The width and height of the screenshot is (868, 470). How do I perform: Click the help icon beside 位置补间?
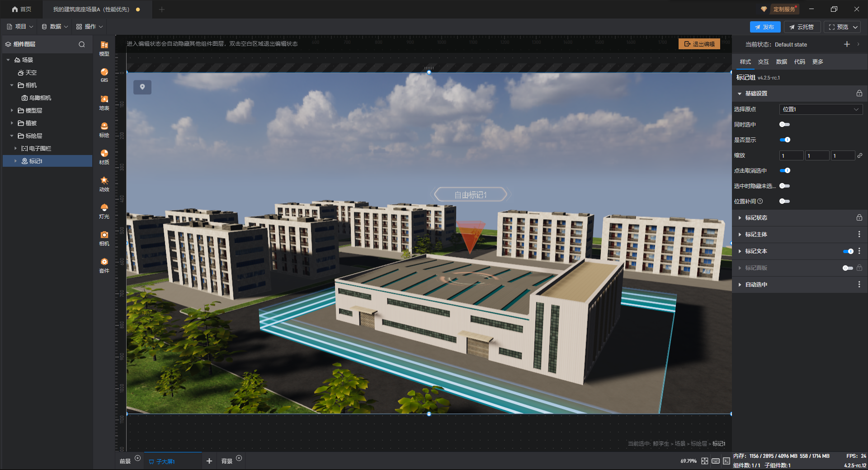point(760,201)
